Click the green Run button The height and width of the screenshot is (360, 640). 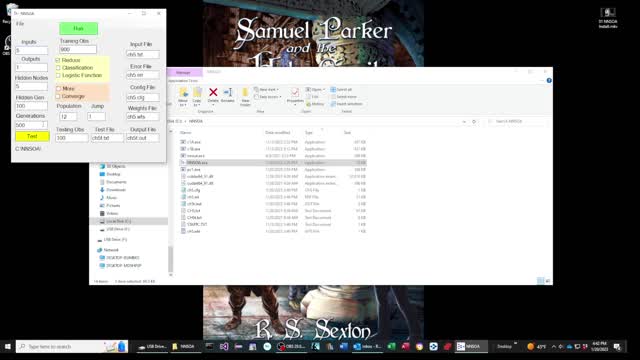78,28
